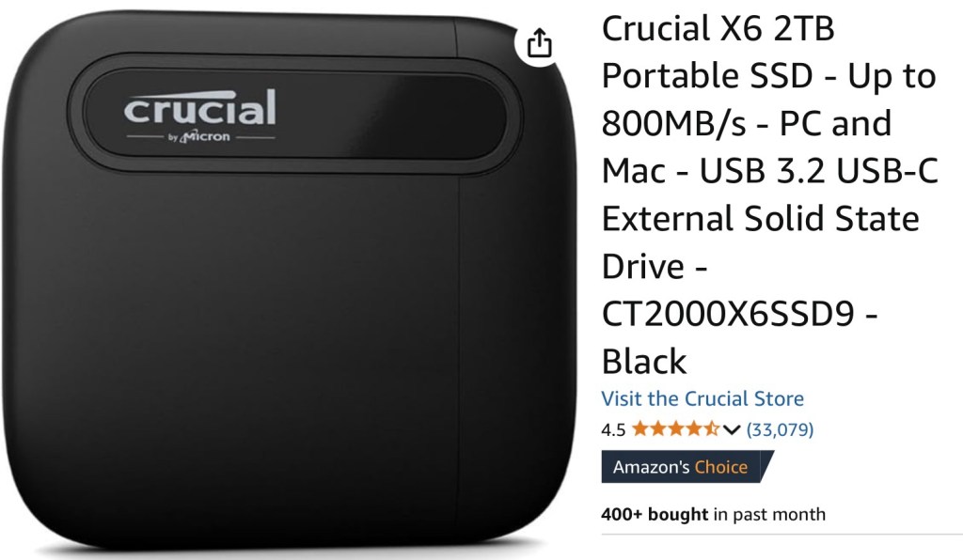This screenshot has height=560, width=963.
Task: Click the 4.5 rating number
Action: 613,430
